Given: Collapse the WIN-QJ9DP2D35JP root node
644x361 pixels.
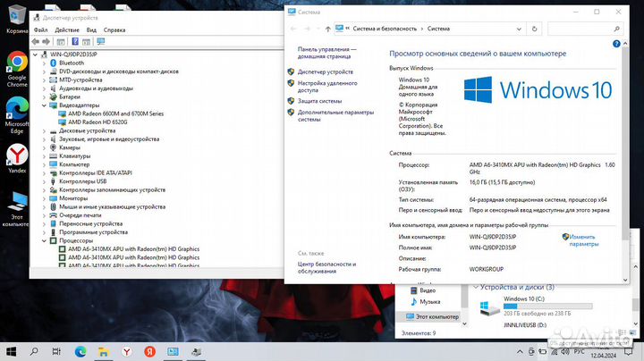Looking at the screenshot, I should coord(35,55).
